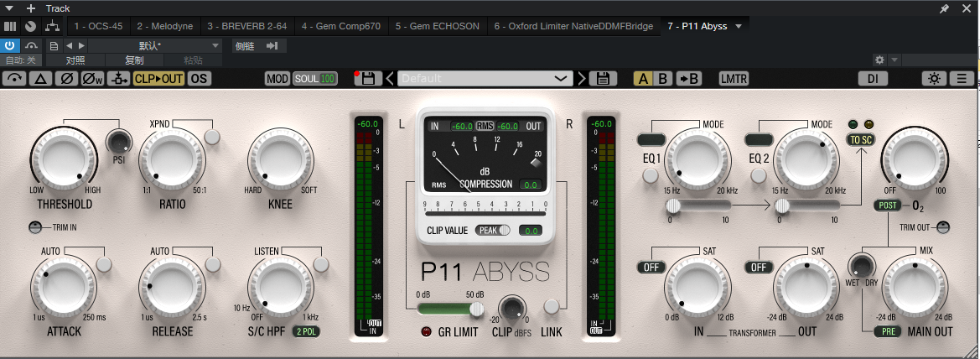980x359 pixels.
Task: Switch to the 6 - Oxford Limiter NativeDDMFBridge tab
Action: (x=573, y=26)
